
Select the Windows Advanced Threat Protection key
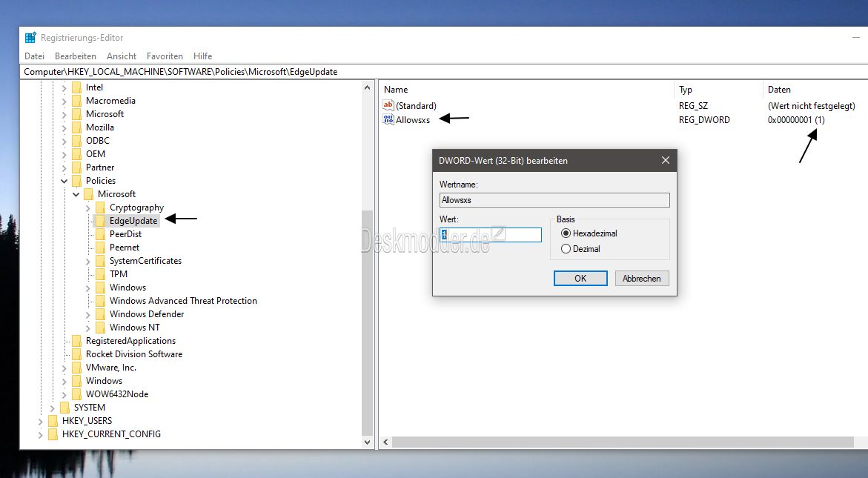[183, 300]
